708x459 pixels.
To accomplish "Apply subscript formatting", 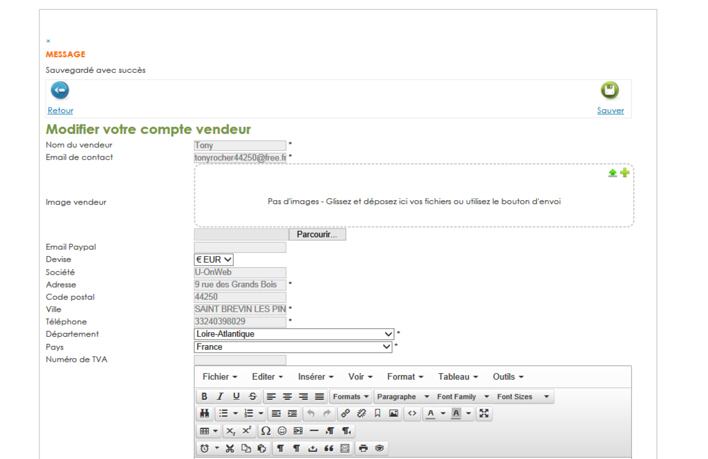I will point(230,431).
